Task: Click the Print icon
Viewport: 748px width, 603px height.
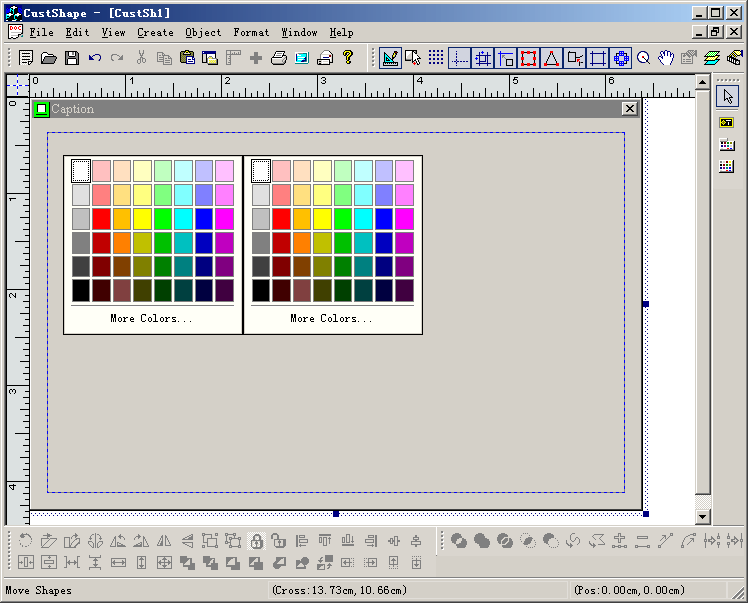Action: coord(279,58)
